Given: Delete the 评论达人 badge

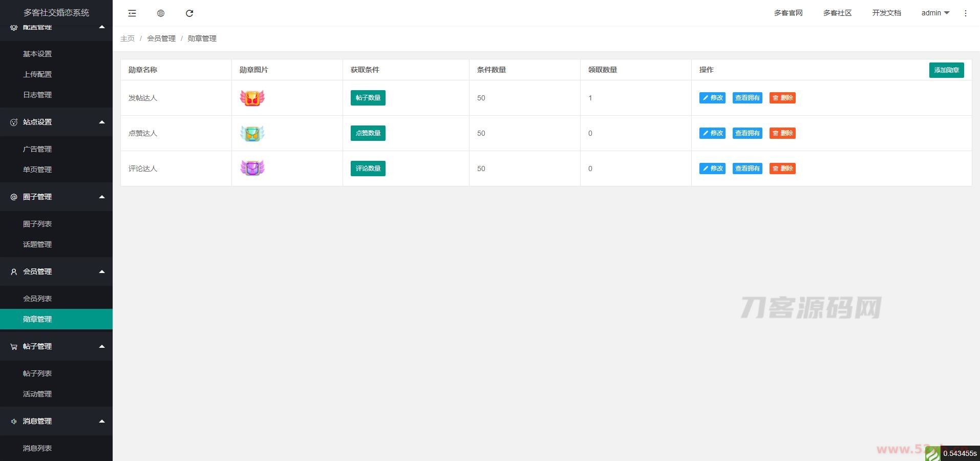Looking at the screenshot, I should 782,169.
